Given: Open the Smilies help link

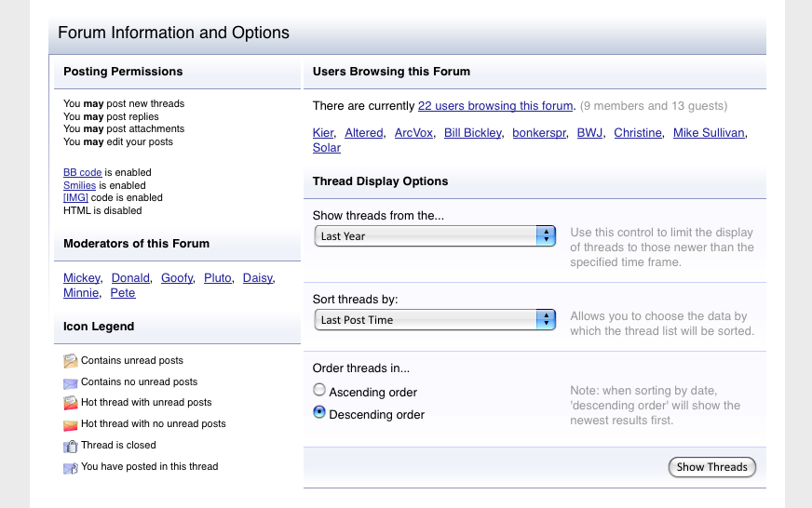Looking at the screenshot, I should pyautogui.click(x=80, y=185).
